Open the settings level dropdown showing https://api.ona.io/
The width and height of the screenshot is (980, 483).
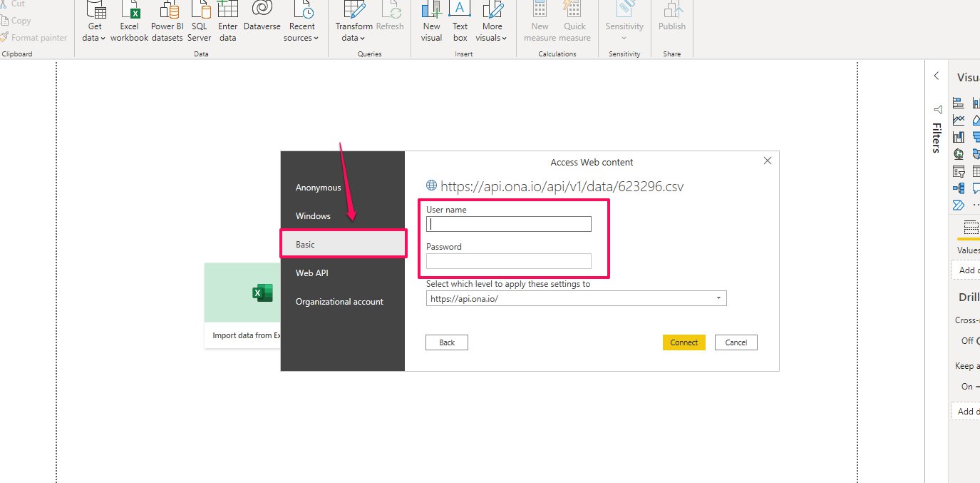(x=577, y=299)
